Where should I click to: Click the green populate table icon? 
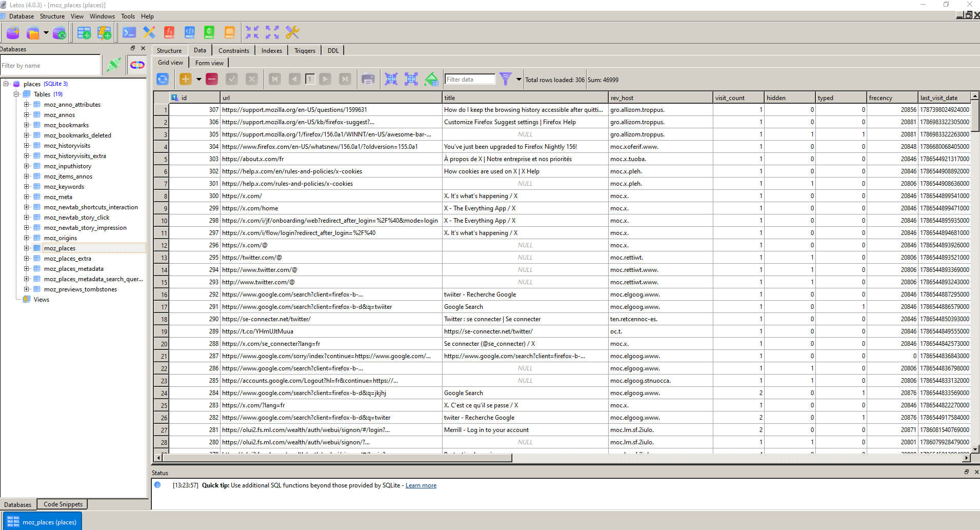coord(431,79)
